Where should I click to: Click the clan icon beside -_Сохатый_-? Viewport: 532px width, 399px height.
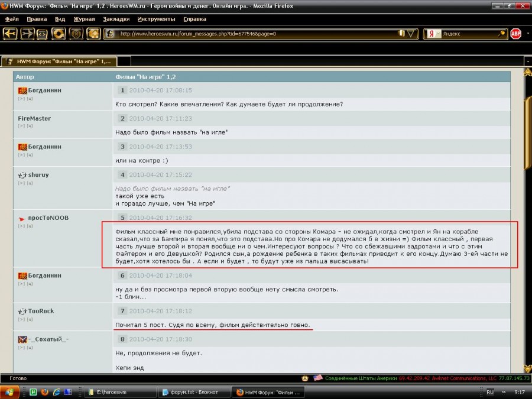coord(22,339)
